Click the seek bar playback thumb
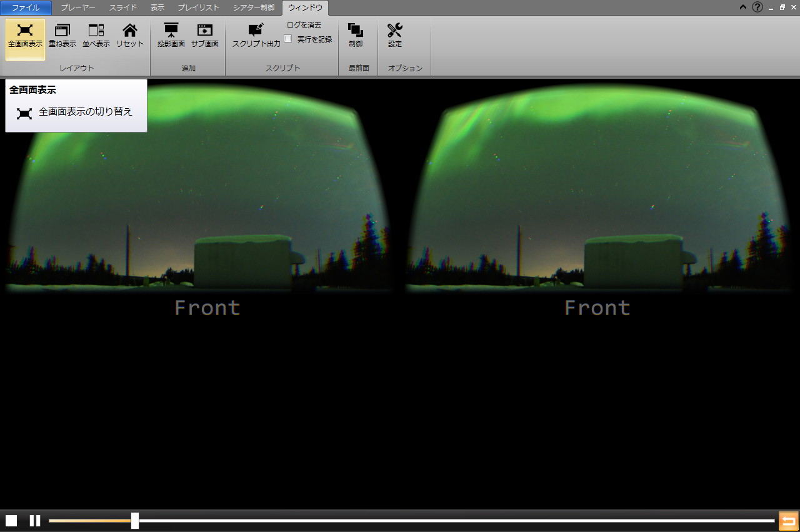 135,521
